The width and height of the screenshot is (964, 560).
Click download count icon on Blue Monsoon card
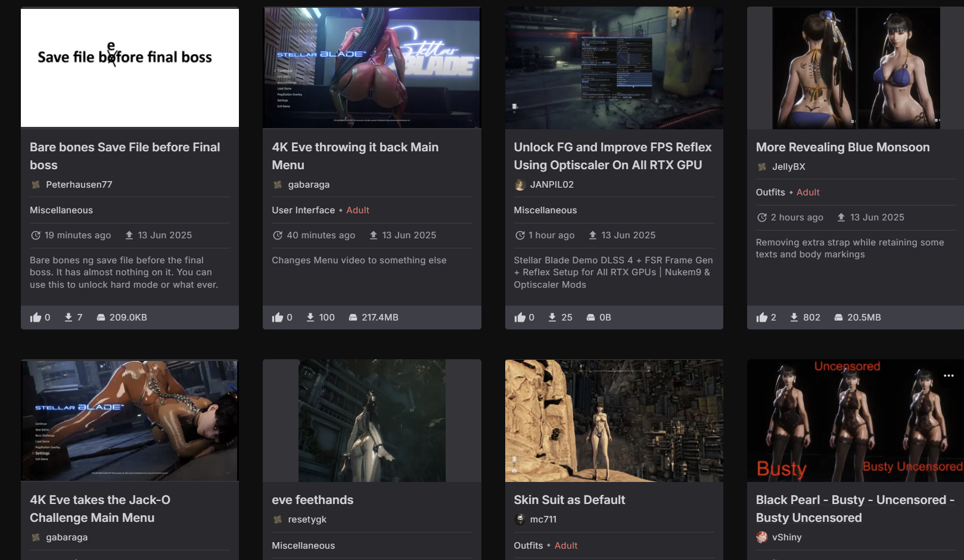(794, 318)
